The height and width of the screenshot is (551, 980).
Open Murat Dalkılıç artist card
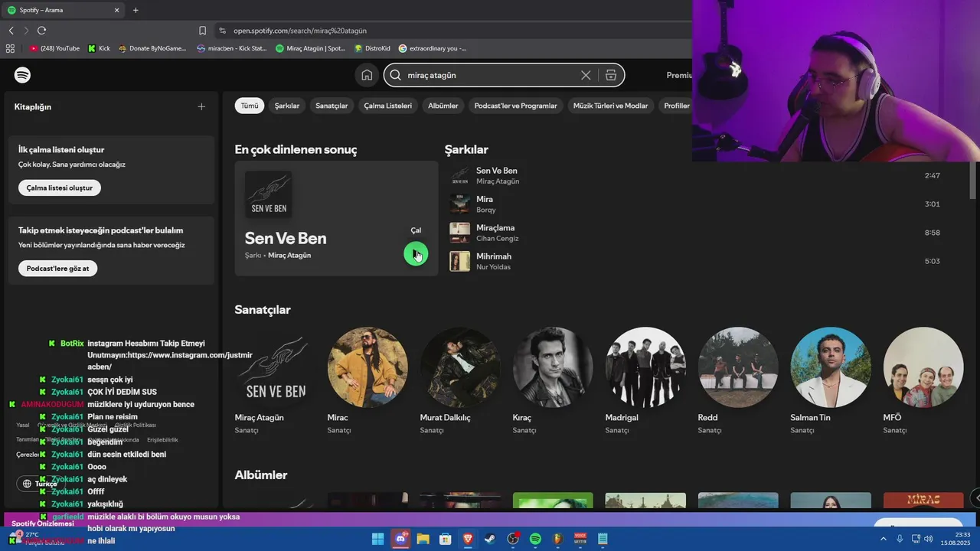click(x=460, y=383)
